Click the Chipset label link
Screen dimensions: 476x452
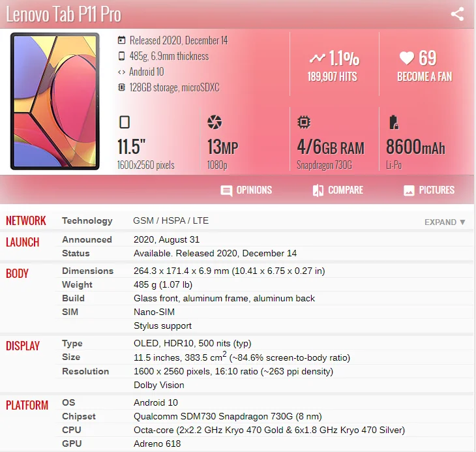(x=79, y=416)
